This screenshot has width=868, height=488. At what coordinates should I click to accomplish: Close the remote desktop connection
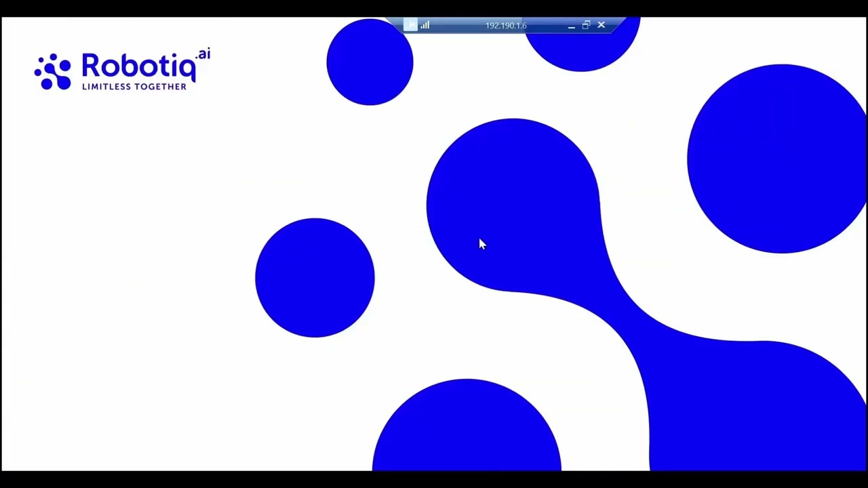click(601, 25)
